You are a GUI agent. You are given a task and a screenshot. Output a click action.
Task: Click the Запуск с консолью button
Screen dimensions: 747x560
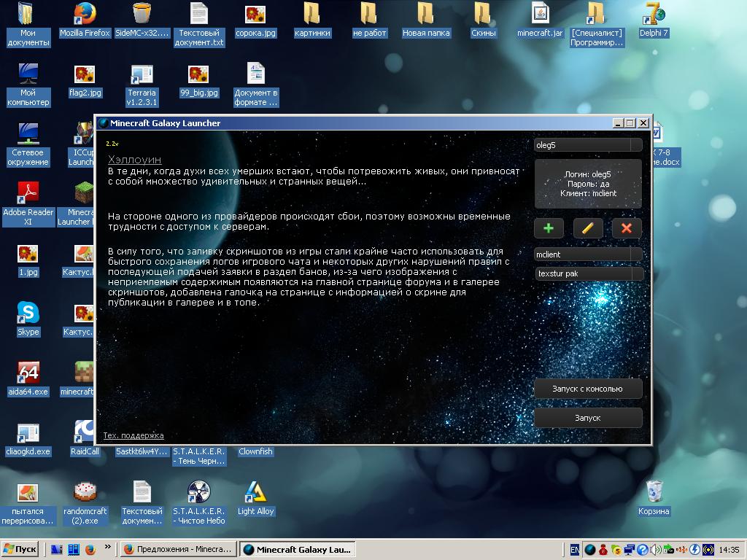pos(587,389)
